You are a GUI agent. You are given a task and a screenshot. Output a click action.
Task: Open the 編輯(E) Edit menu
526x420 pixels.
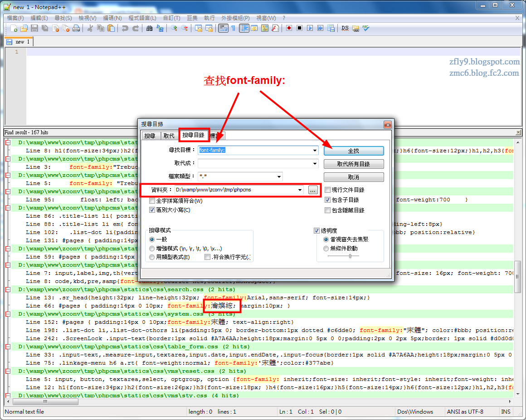point(39,18)
